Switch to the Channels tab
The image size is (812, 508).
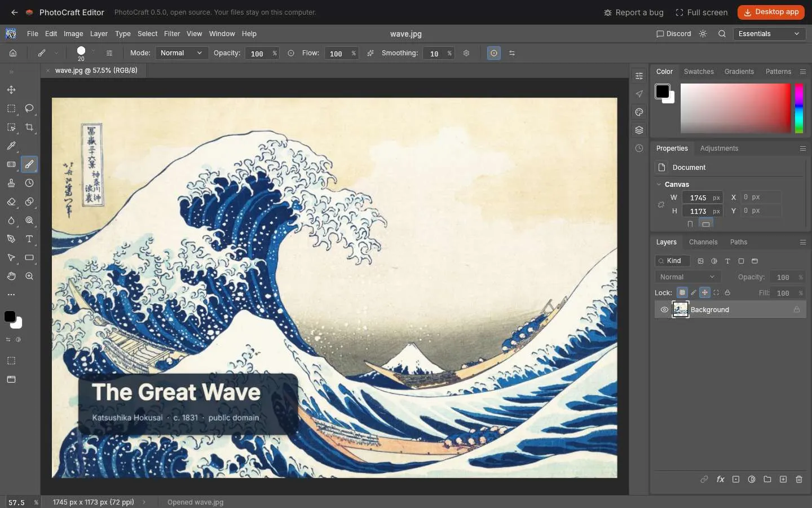(x=703, y=242)
